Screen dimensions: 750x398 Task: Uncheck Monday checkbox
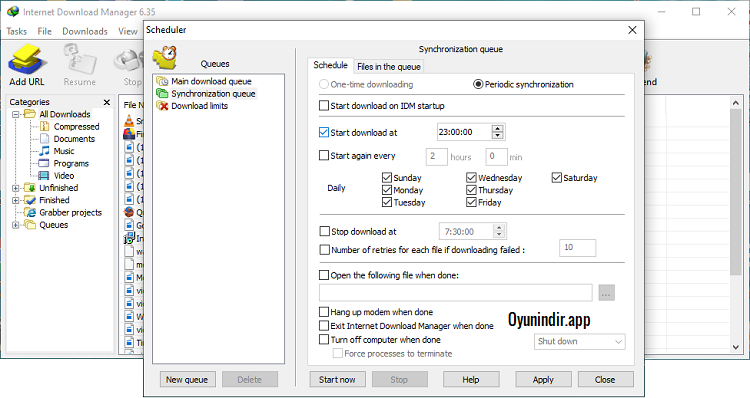387,190
